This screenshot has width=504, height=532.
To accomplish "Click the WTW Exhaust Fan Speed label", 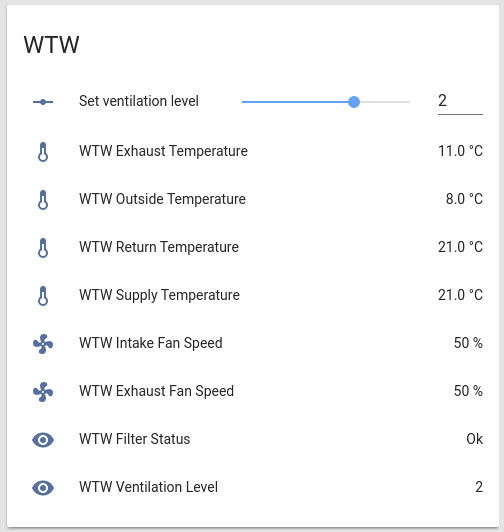I will (156, 391).
